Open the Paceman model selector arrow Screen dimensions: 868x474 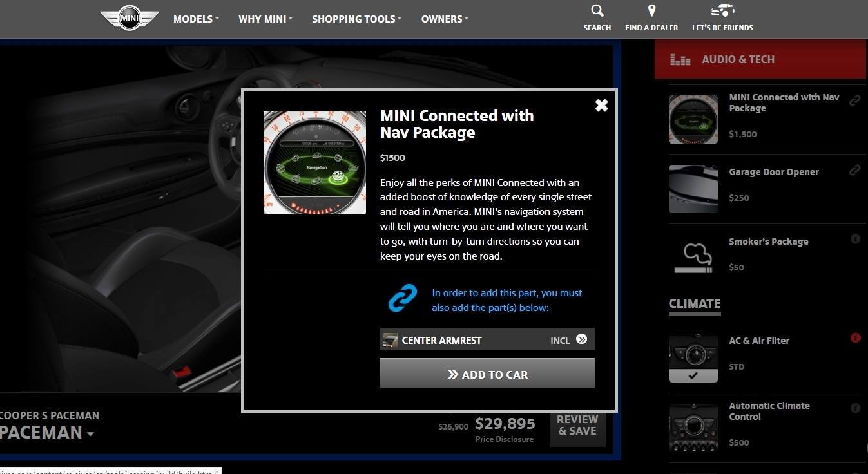point(91,434)
